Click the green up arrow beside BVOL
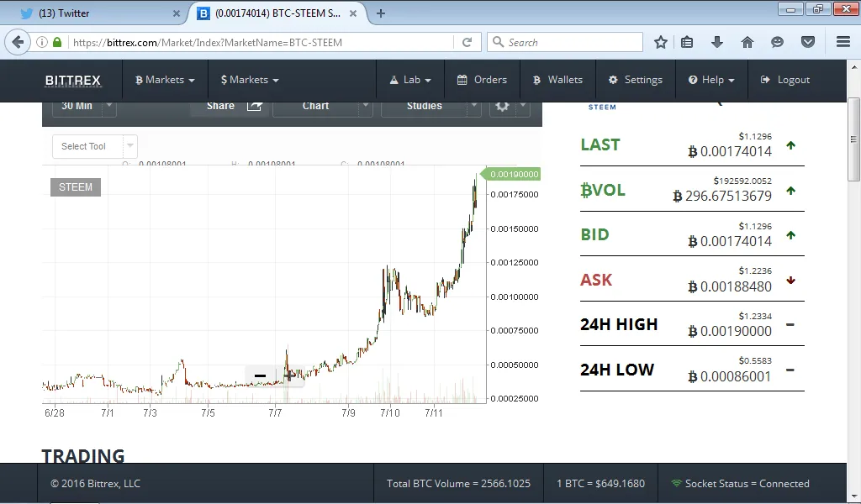861x504 pixels. point(790,191)
